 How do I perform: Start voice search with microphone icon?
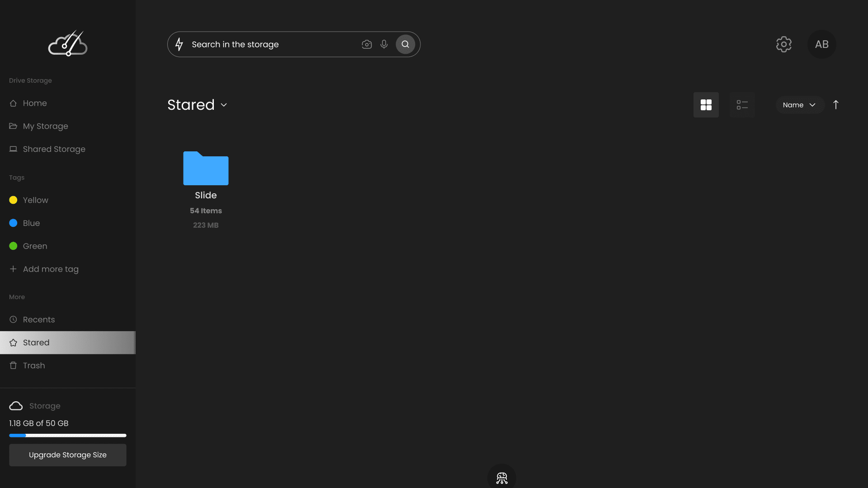(384, 44)
